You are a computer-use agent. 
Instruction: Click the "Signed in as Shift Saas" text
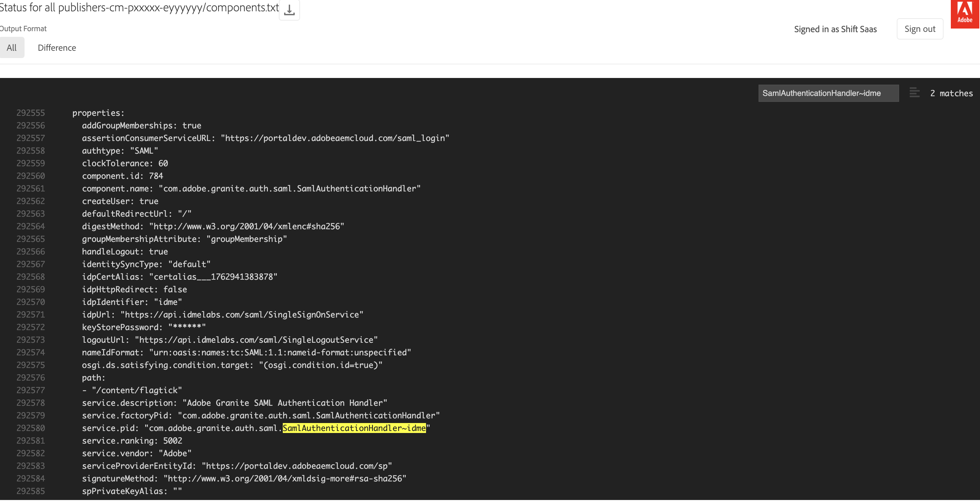pos(835,29)
